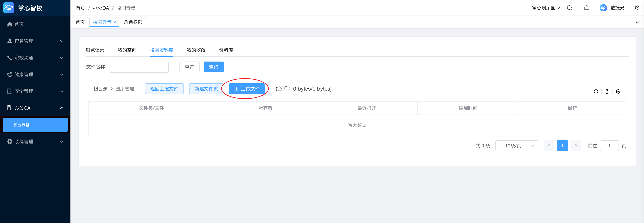Open the notification bell icon

click(586, 8)
